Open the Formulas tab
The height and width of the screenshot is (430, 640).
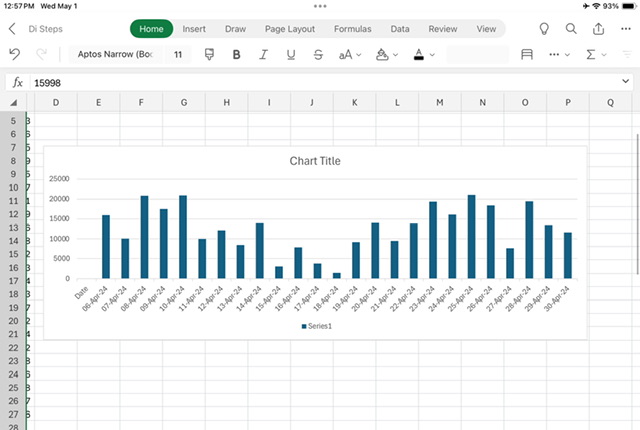(352, 29)
